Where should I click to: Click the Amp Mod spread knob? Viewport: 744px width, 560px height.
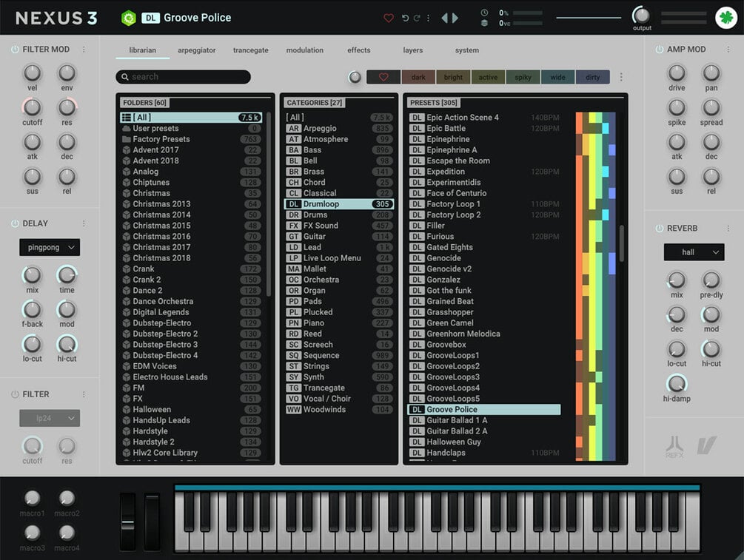[x=711, y=108]
